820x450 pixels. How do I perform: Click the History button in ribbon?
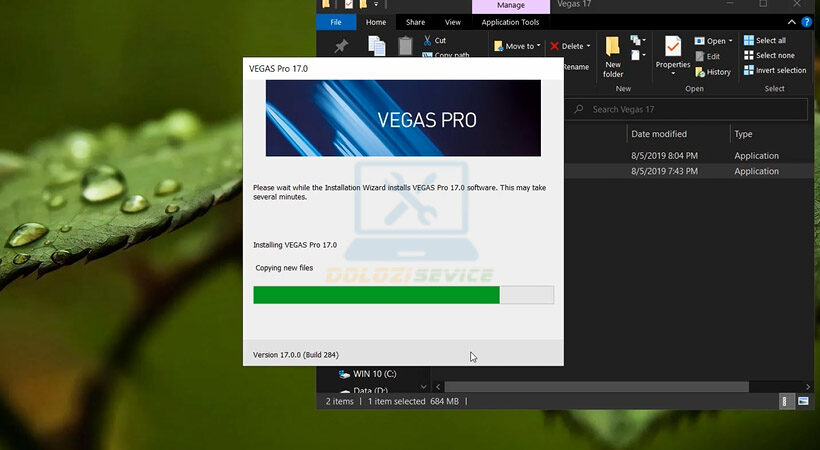(712, 72)
